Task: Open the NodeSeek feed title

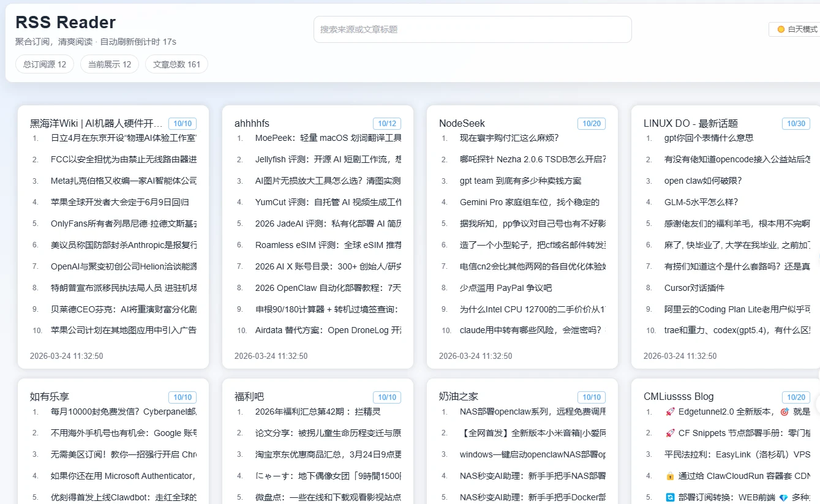Action: coord(462,123)
